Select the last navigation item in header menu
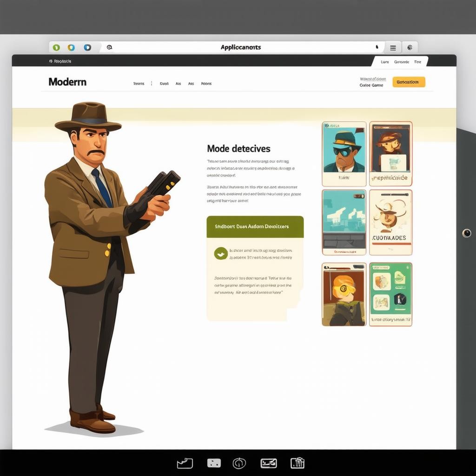The width and height of the screenshot is (476, 476). click(x=206, y=84)
